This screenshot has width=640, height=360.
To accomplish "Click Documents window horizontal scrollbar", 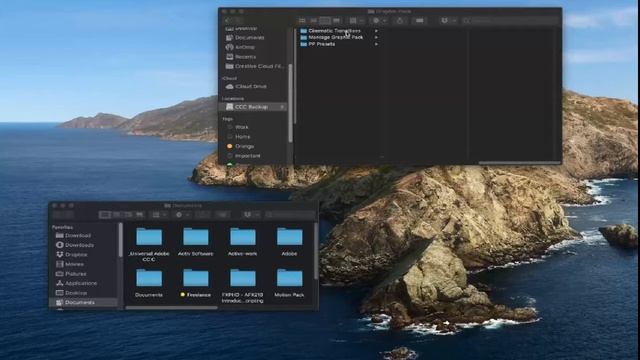I will click(171, 308).
